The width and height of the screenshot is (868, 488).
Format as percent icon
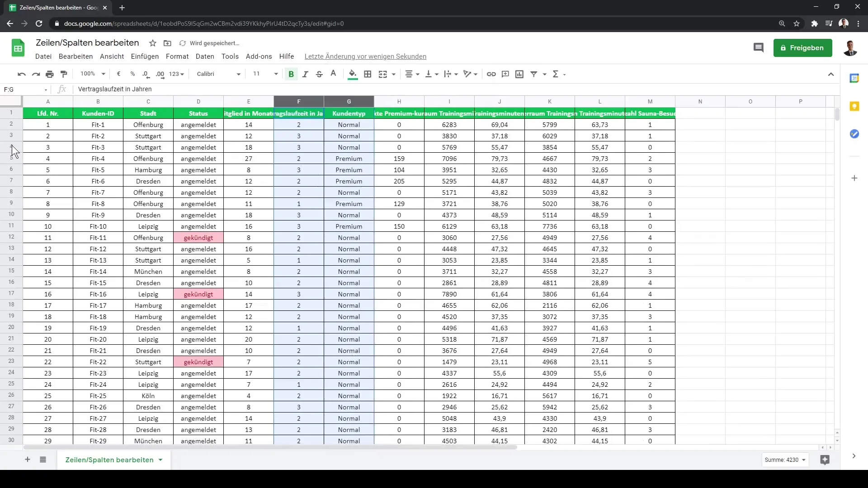pos(132,74)
